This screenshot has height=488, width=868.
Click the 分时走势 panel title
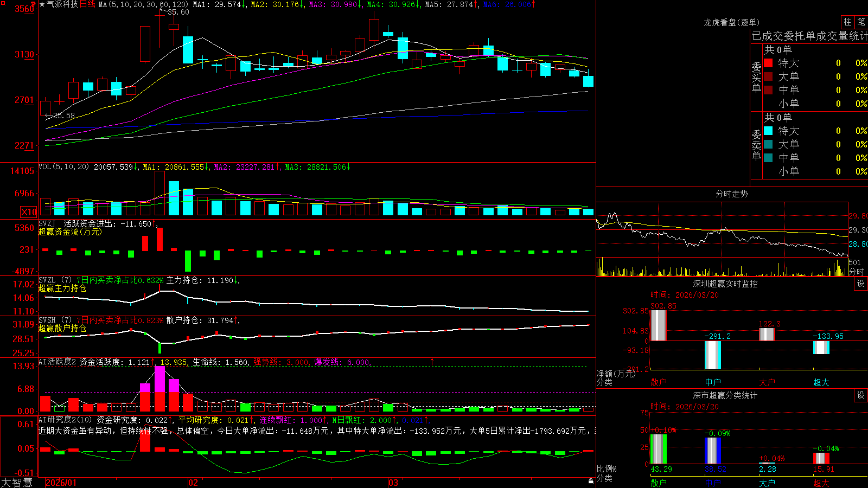(732, 194)
